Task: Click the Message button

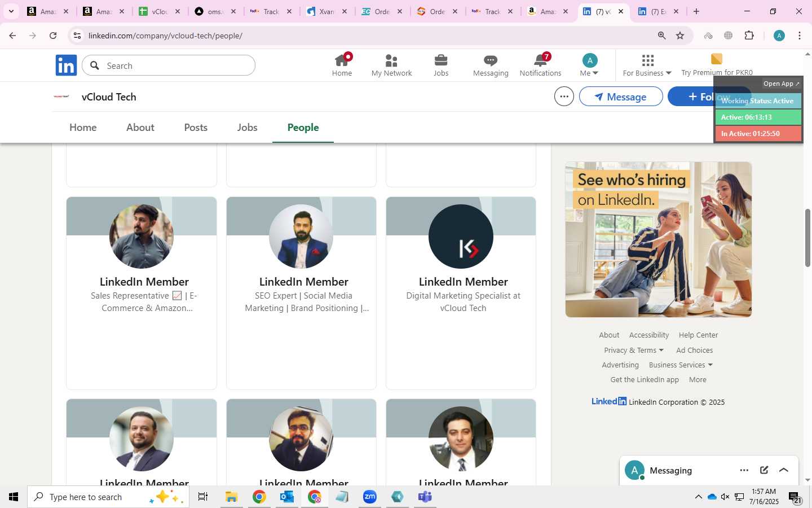Action: pos(621,97)
